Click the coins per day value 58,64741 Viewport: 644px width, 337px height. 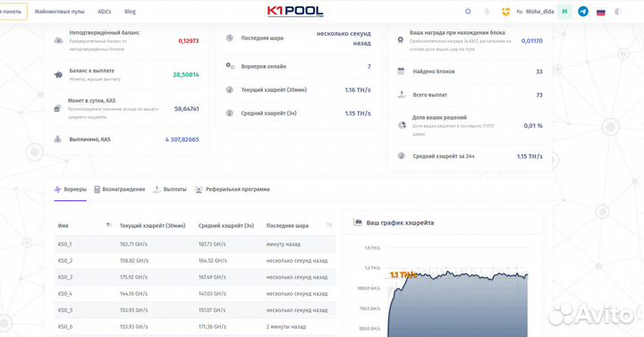click(186, 109)
